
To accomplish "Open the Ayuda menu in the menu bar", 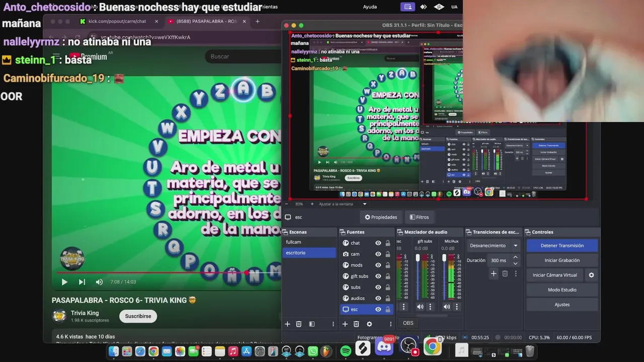I will click(x=370, y=7).
